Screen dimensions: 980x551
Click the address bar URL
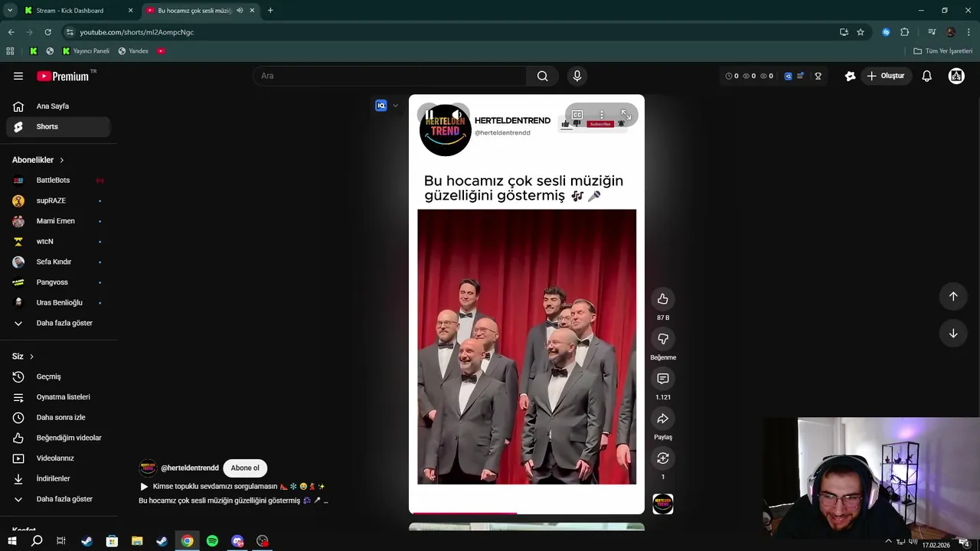136,32
